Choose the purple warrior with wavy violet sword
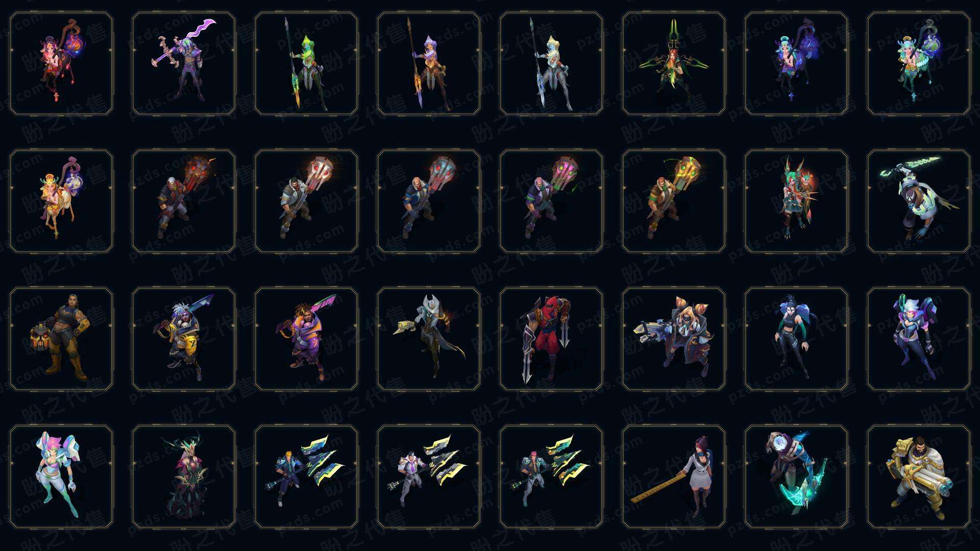This screenshot has height=551, width=980. click(184, 63)
